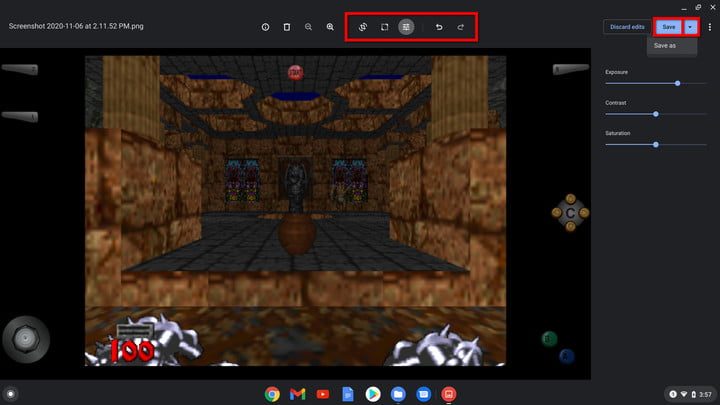Select the crop and rotate tool
The height and width of the screenshot is (405, 720).
(x=363, y=27)
